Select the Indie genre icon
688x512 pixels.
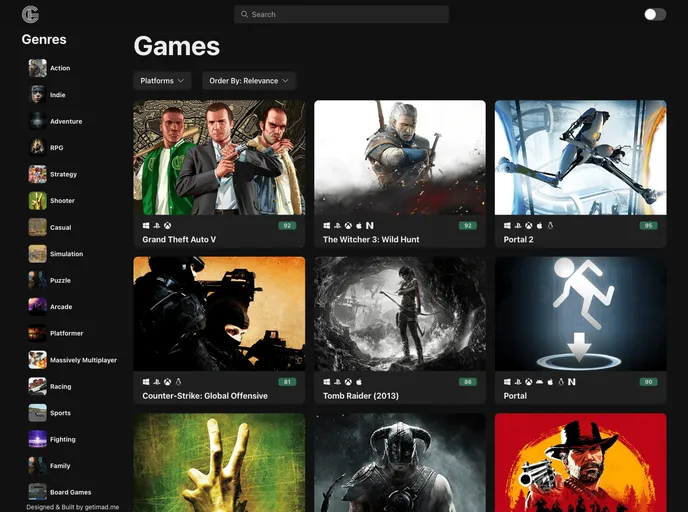click(x=38, y=95)
